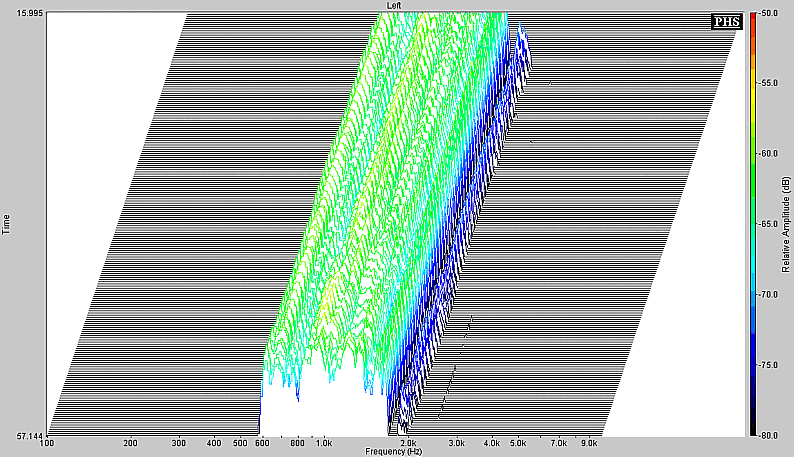The height and width of the screenshot is (457, 794).
Task: Click the 600 Hz frequency tick label
Action: [x=261, y=442]
